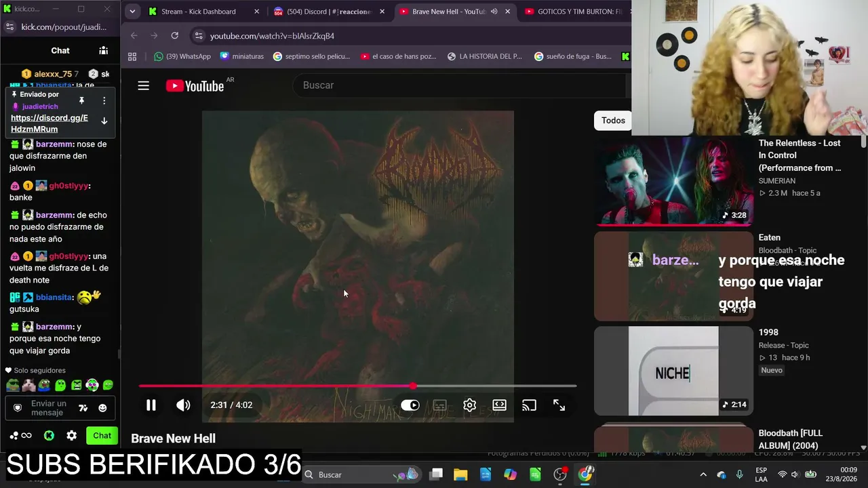This screenshot has height=488, width=868.
Task: Open septimo sello pelicula bookmark
Action: (312, 56)
